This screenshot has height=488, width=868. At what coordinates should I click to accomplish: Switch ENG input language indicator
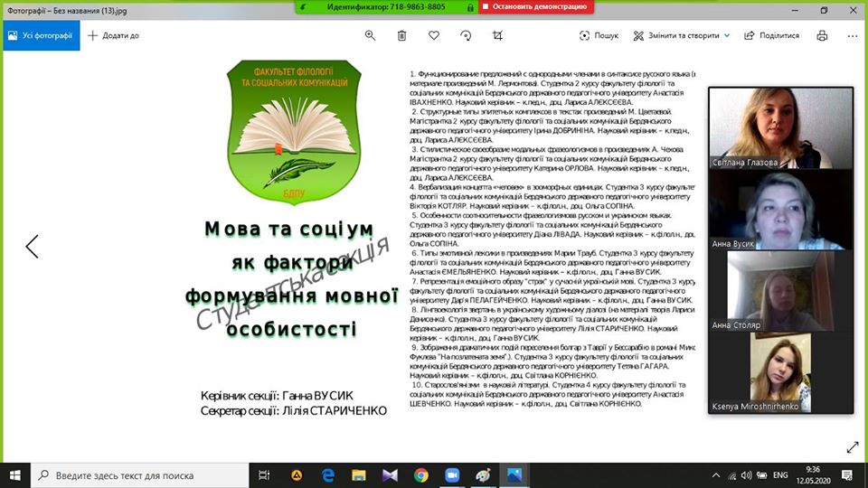780,475
